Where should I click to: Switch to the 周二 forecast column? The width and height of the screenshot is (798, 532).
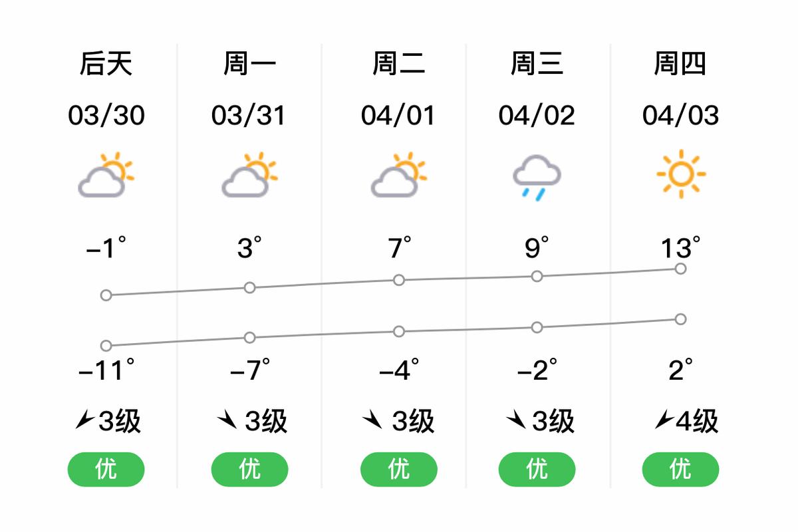(x=398, y=63)
